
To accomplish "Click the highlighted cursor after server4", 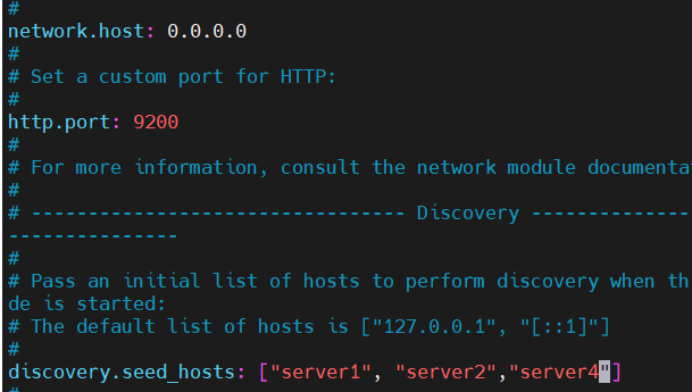I will click(604, 372).
